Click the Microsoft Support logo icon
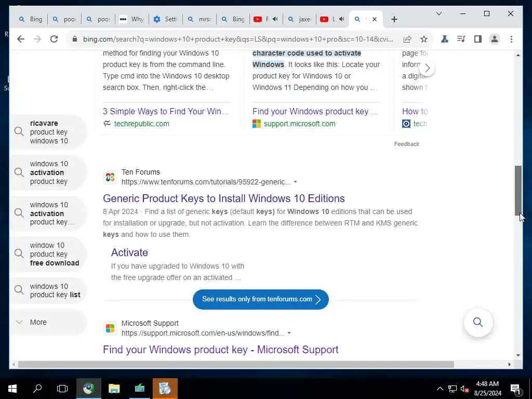This screenshot has width=532, height=399. pyautogui.click(x=110, y=328)
